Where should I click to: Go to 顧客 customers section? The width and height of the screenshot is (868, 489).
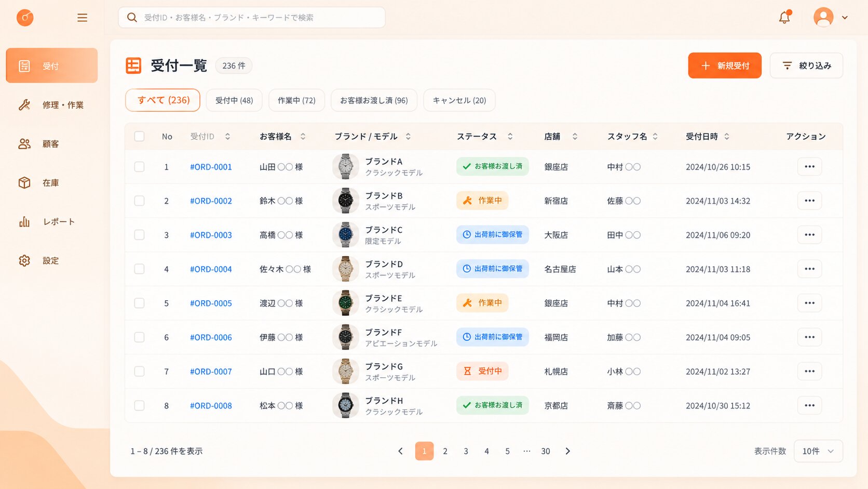(51, 144)
